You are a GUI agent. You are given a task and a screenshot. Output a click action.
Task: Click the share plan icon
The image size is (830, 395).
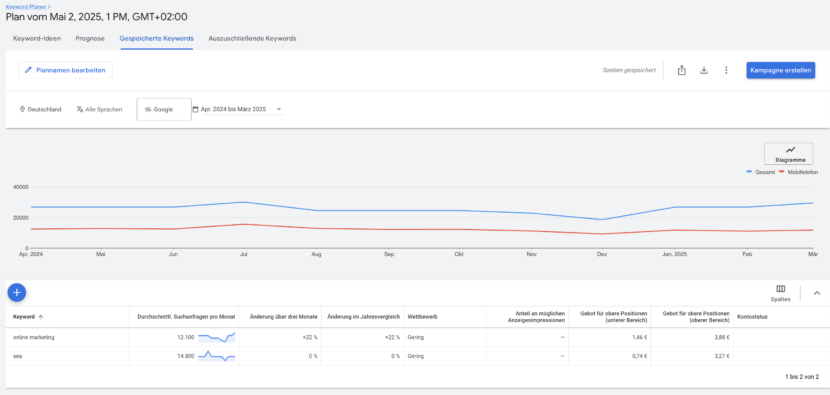[x=682, y=70]
